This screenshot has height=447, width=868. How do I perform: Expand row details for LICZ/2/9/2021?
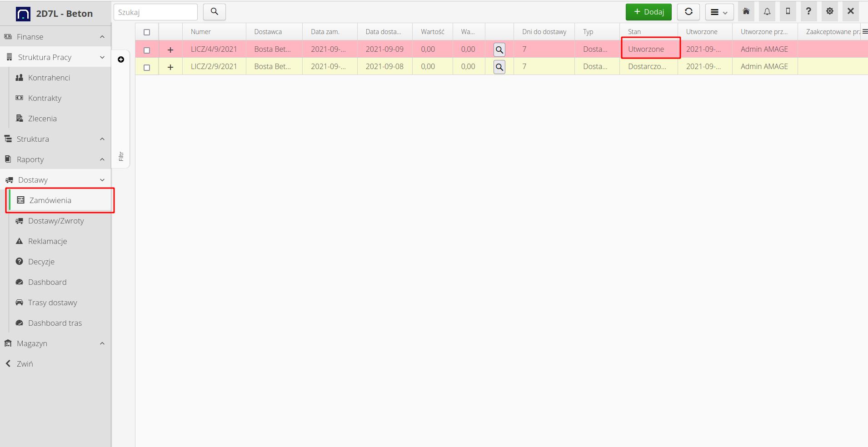[x=170, y=67]
